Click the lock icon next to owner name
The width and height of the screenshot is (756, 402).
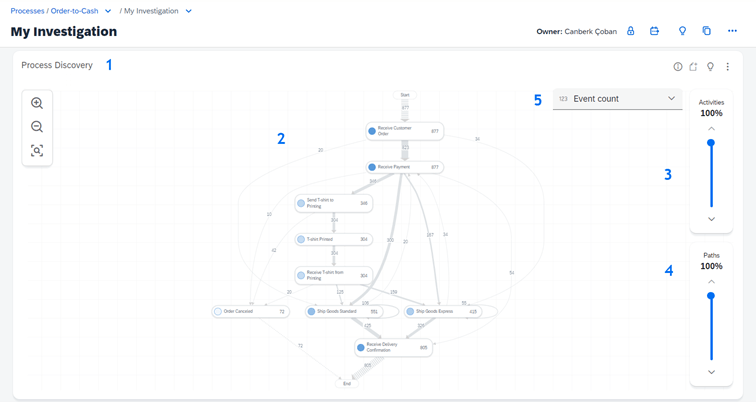pyautogui.click(x=631, y=31)
